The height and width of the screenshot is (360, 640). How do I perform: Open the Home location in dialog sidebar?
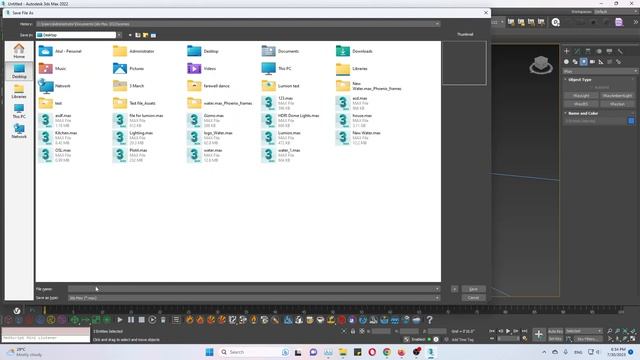[19, 51]
